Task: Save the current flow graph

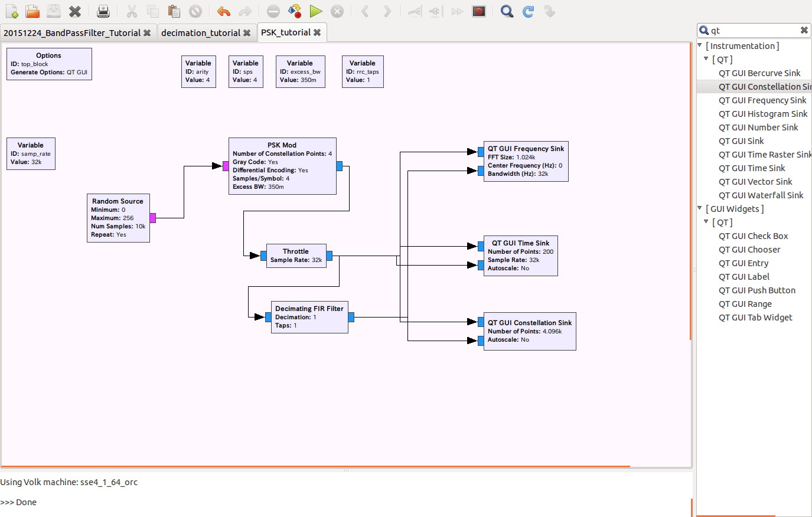Action: tap(53, 11)
